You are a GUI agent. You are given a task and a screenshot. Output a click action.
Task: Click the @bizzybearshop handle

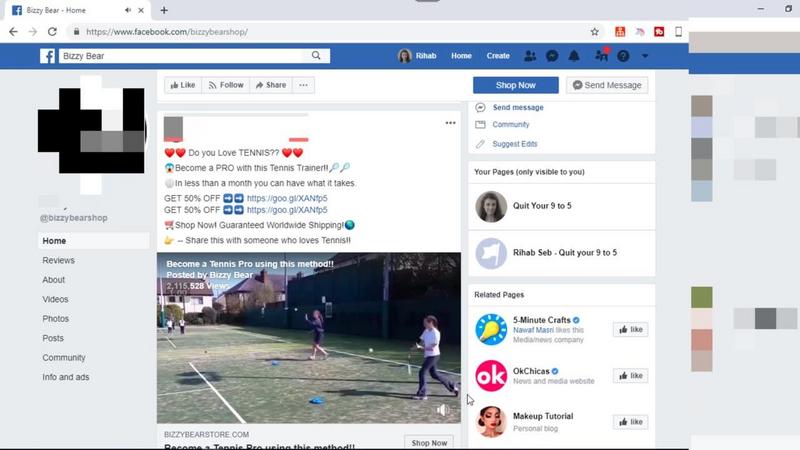pyautogui.click(x=74, y=218)
